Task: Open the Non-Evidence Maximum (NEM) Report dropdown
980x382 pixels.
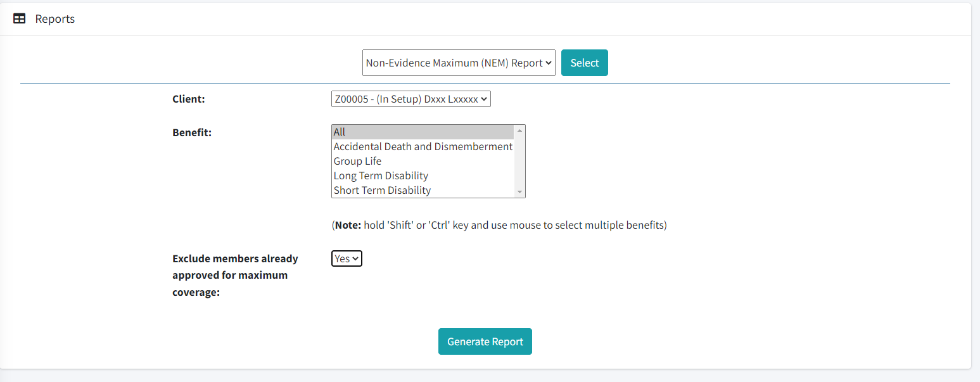Action: click(x=459, y=63)
